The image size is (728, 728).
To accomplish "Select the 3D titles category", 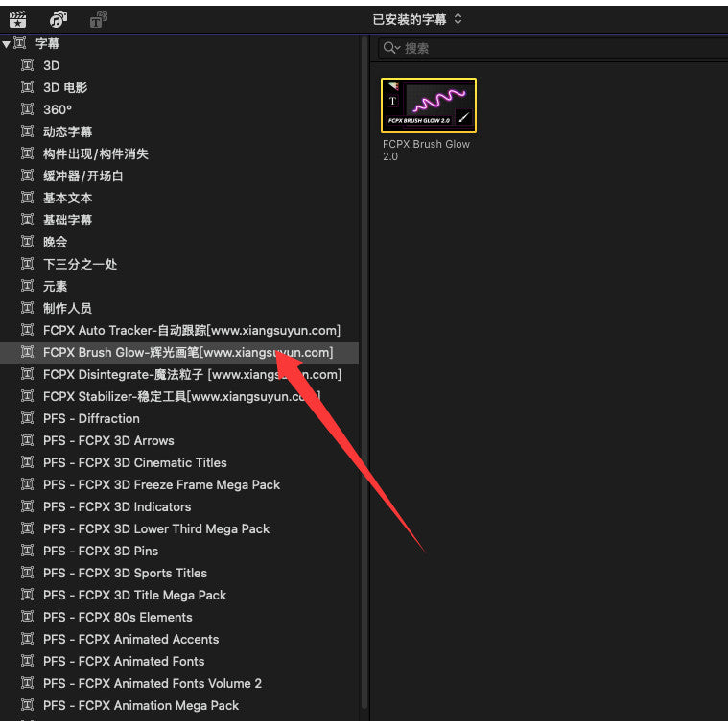I will [179, 65].
